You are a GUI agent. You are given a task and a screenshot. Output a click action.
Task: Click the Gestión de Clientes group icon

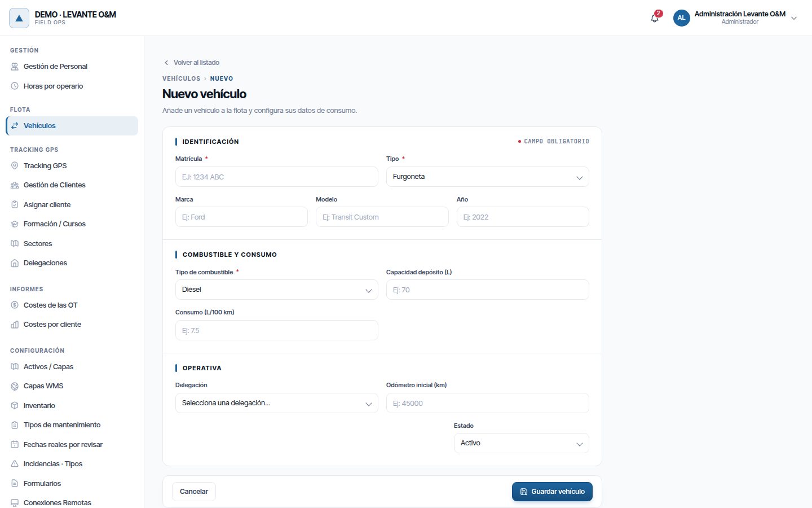point(15,185)
